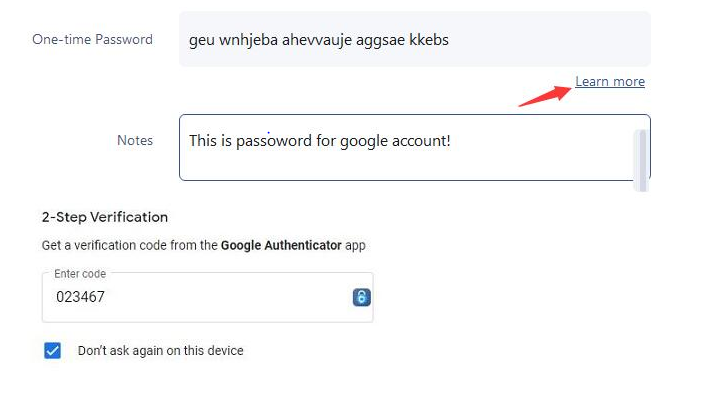Screen dimensions: 706x418
Task: Click the "Don't ask again on this device" label
Action: coord(160,351)
